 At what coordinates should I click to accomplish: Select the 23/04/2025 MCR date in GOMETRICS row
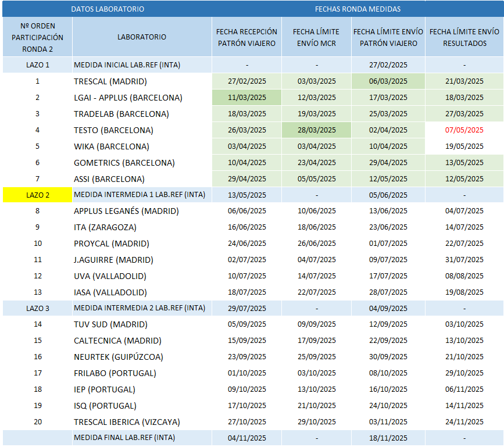pos(317,163)
